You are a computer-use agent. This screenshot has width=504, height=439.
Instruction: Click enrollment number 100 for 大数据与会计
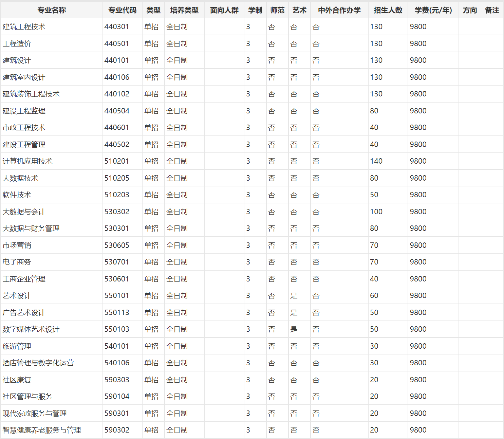pos(376,212)
